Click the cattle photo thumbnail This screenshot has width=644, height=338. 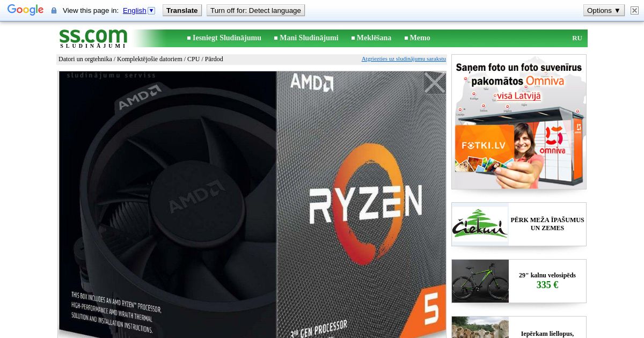coord(480,327)
